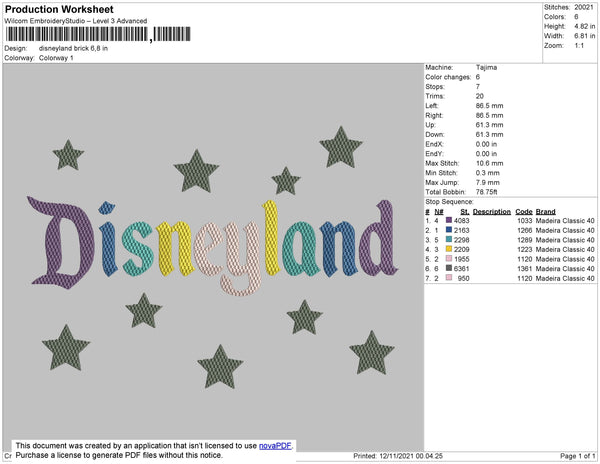Viewport: 600px width, 464px height.
Task: Choose the dark gray swatch beside 6361
Action: (x=449, y=268)
